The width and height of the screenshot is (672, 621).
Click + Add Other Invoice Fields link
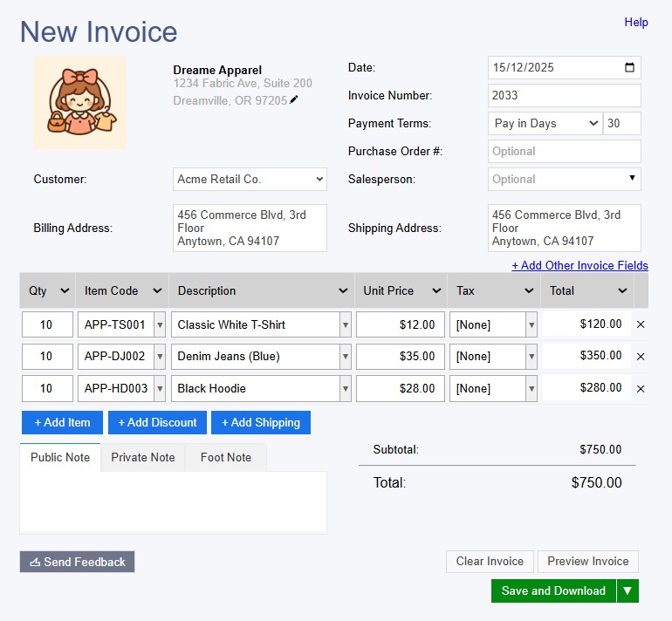579,265
